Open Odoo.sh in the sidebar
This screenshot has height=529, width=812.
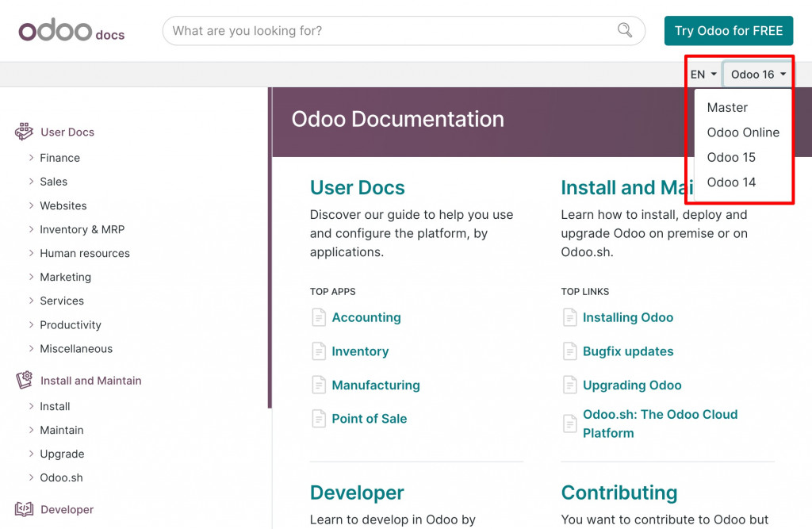click(61, 477)
